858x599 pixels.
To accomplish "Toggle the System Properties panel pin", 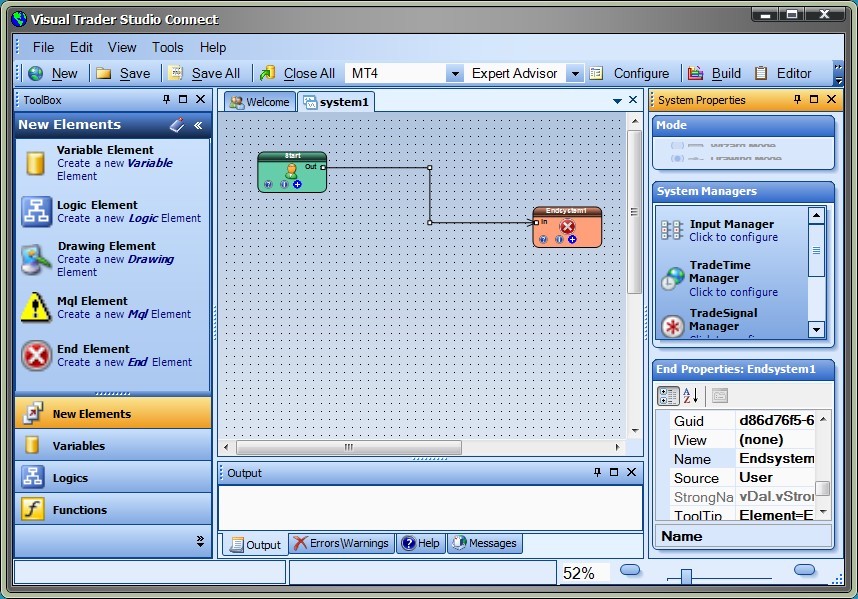I will (797, 99).
